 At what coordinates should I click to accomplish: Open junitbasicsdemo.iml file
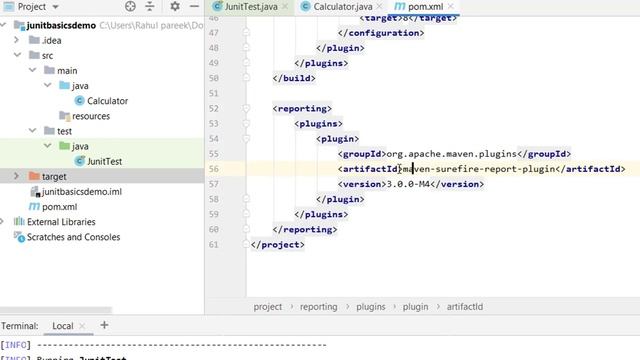(x=82, y=191)
